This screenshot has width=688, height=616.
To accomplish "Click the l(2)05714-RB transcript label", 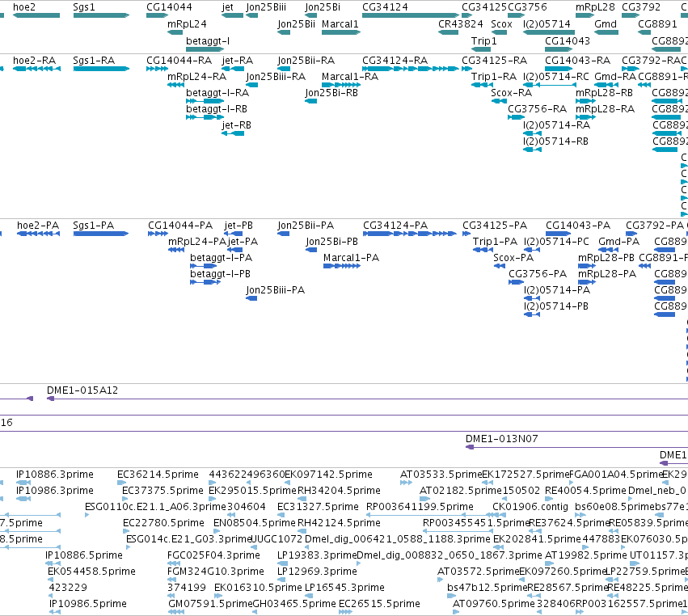I will pyautogui.click(x=555, y=141).
